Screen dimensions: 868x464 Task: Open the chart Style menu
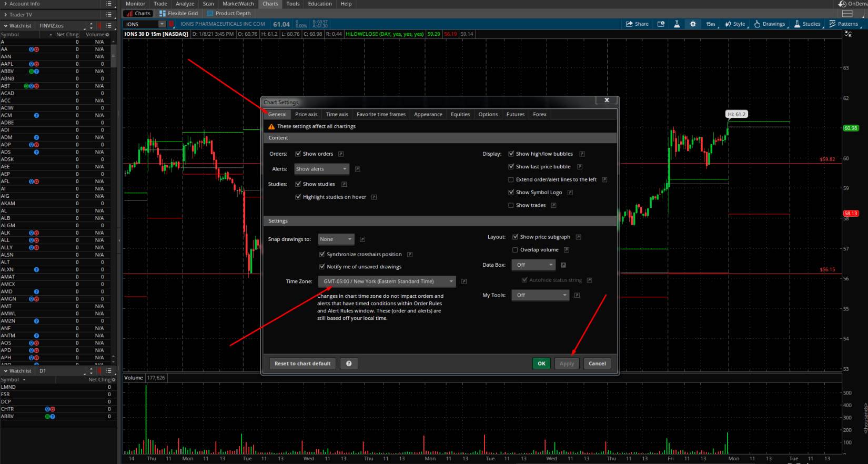[735, 24]
